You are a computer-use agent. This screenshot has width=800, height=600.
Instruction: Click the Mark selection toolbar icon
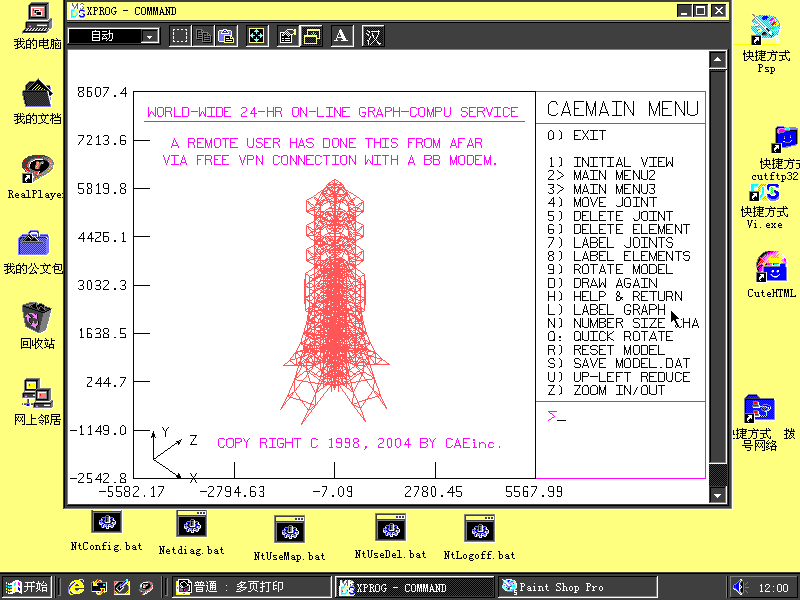[x=180, y=36]
